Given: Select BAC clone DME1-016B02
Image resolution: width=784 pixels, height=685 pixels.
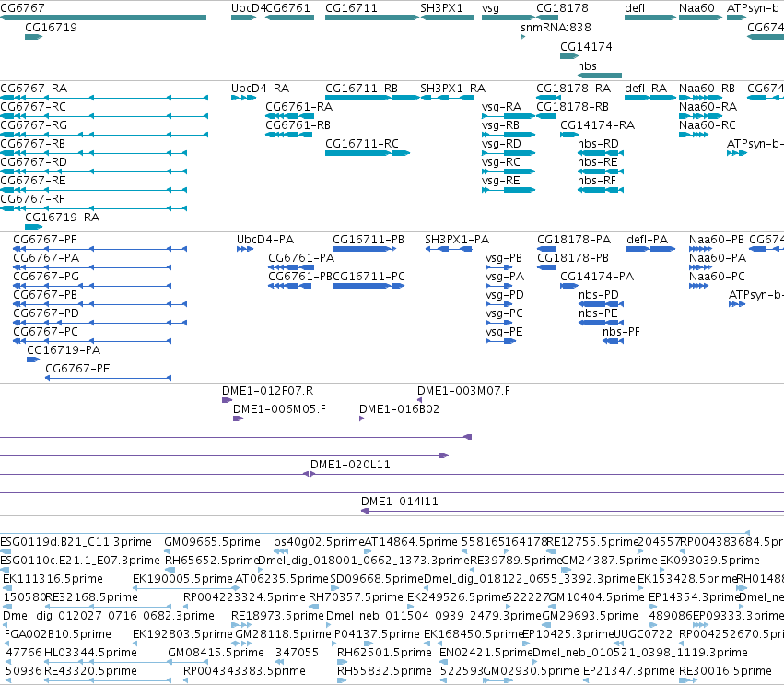Looking at the screenshot, I should point(571,419).
